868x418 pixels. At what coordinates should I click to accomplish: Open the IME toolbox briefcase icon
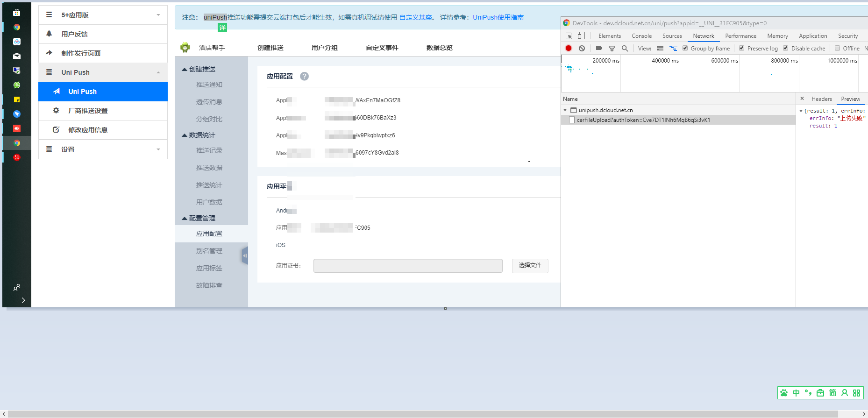(x=820, y=393)
